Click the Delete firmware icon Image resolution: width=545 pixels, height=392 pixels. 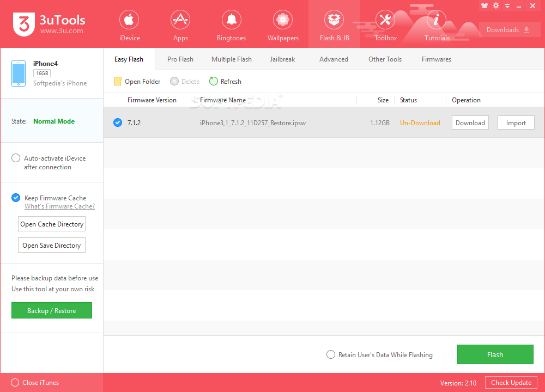[174, 81]
